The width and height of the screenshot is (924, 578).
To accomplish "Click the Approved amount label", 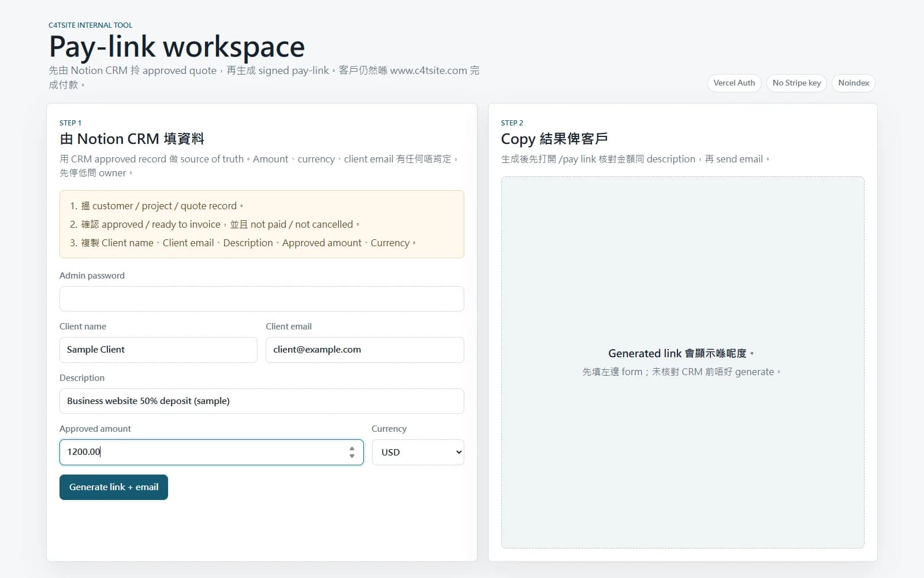I will (x=95, y=429).
